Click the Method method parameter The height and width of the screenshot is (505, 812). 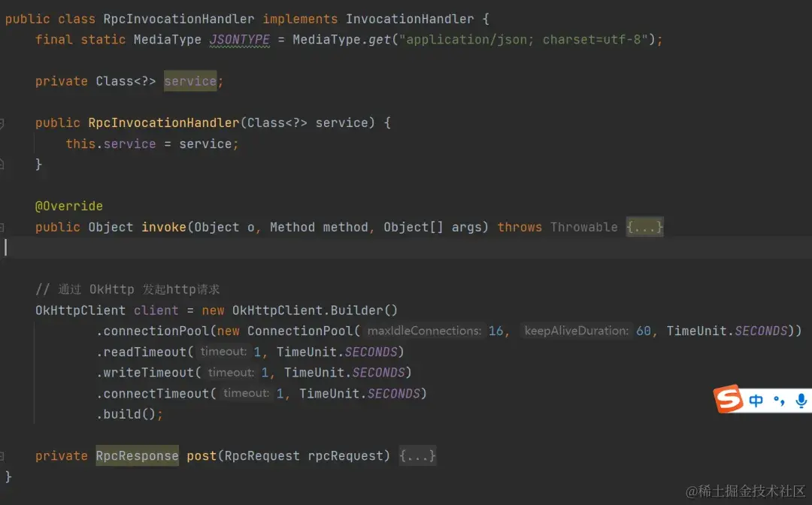(319, 227)
